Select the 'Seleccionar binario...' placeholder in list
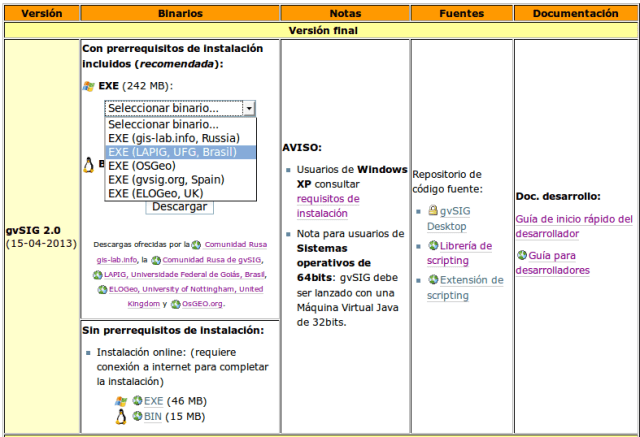The height and width of the screenshot is (437, 640). (163, 125)
